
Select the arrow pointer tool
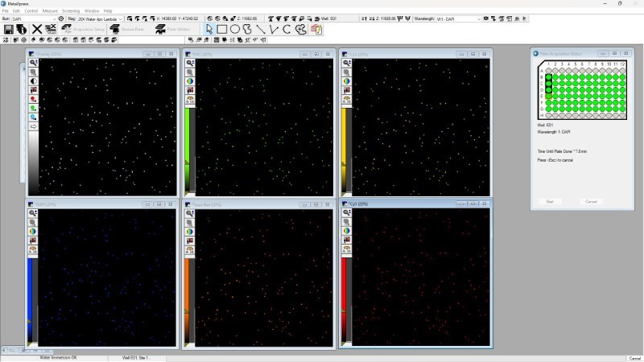click(209, 29)
